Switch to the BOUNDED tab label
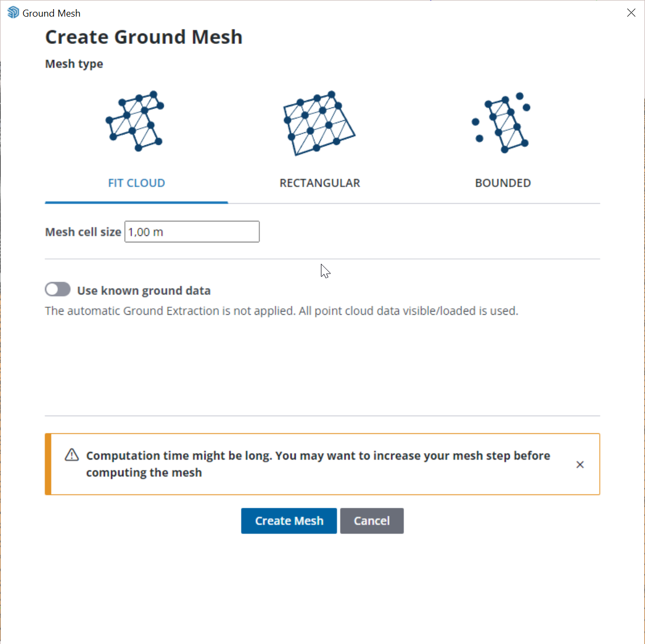This screenshot has height=644, width=645. point(503,183)
